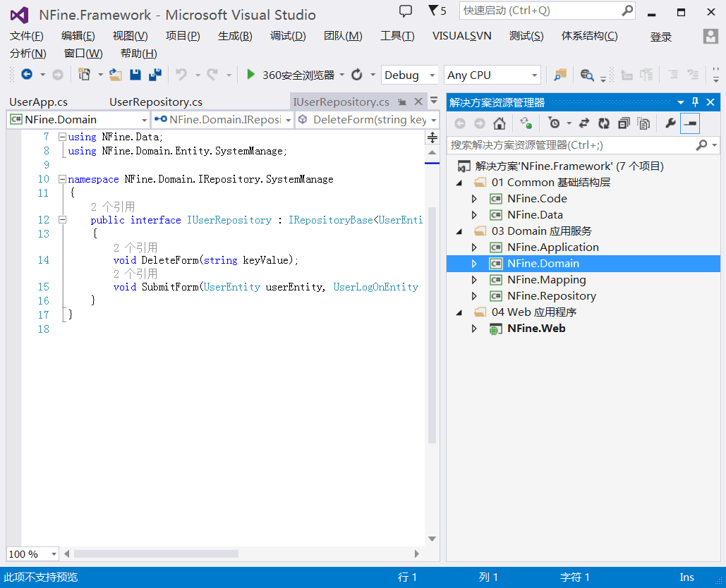This screenshot has height=588, width=726.
Task: Refresh the Solution Explorer tree
Action: point(604,123)
